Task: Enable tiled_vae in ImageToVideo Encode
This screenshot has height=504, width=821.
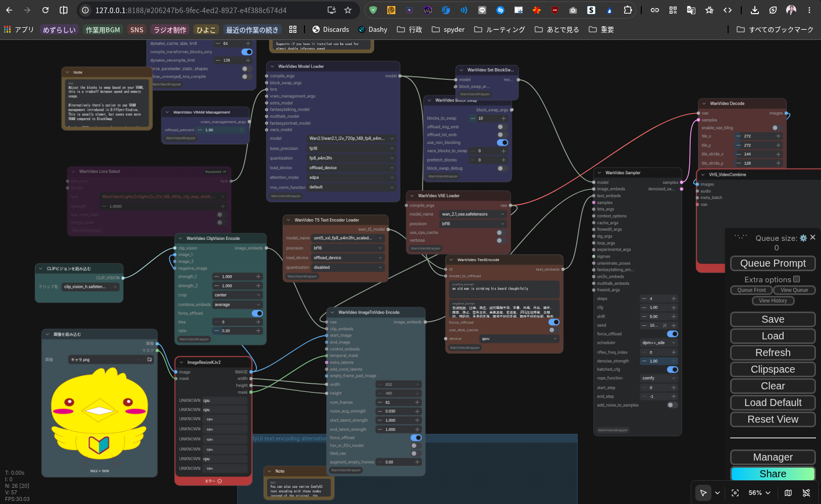Action: pos(416,453)
